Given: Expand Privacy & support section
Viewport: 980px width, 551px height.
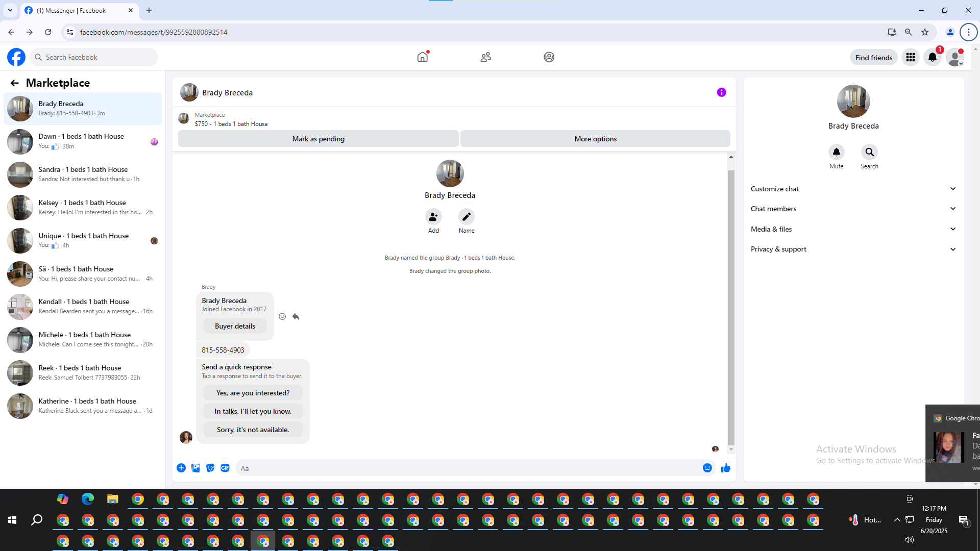Looking at the screenshot, I should pyautogui.click(x=853, y=249).
